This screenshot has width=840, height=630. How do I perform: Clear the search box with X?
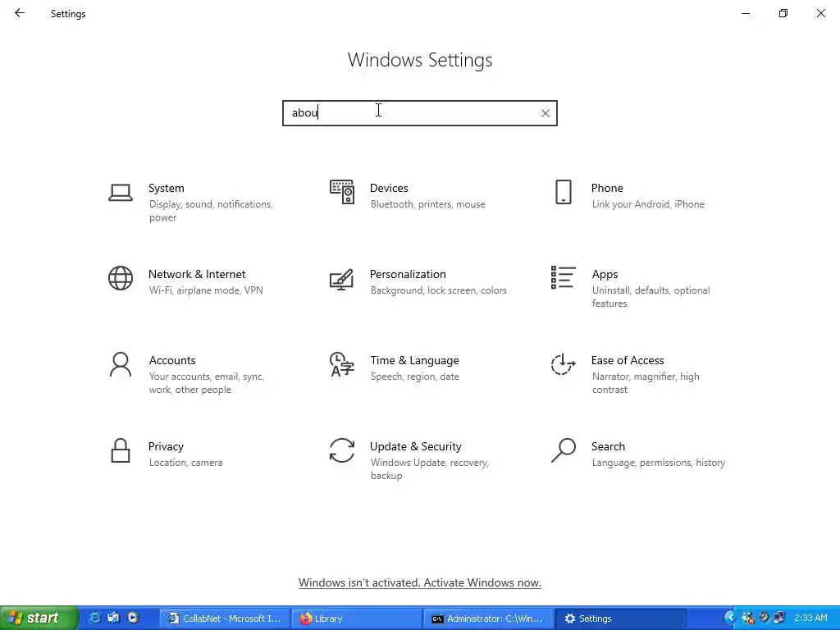(x=546, y=113)
